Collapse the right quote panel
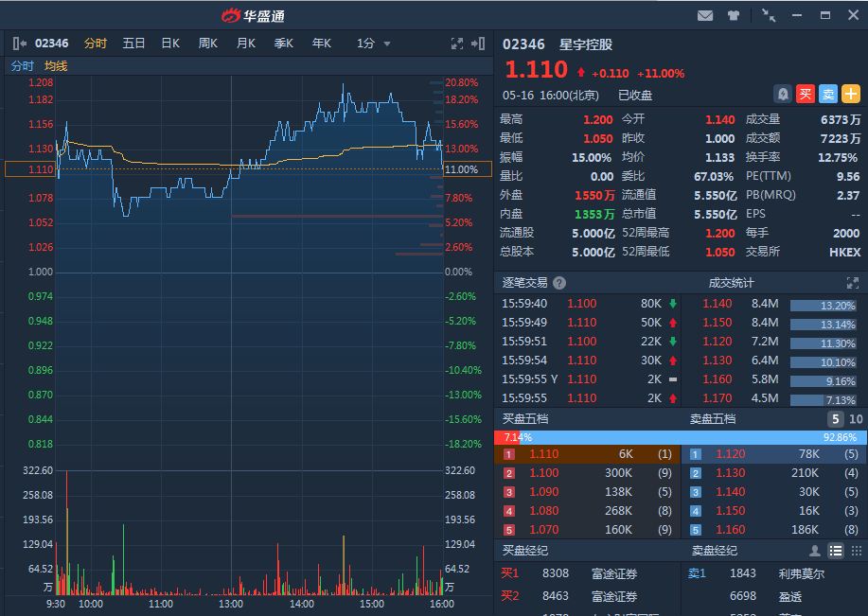 481,44
